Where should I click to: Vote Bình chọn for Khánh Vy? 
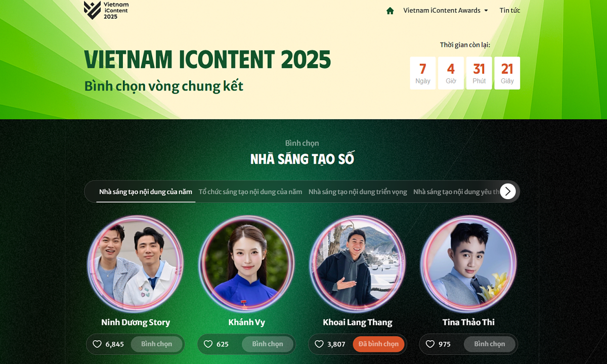[268, 344]
